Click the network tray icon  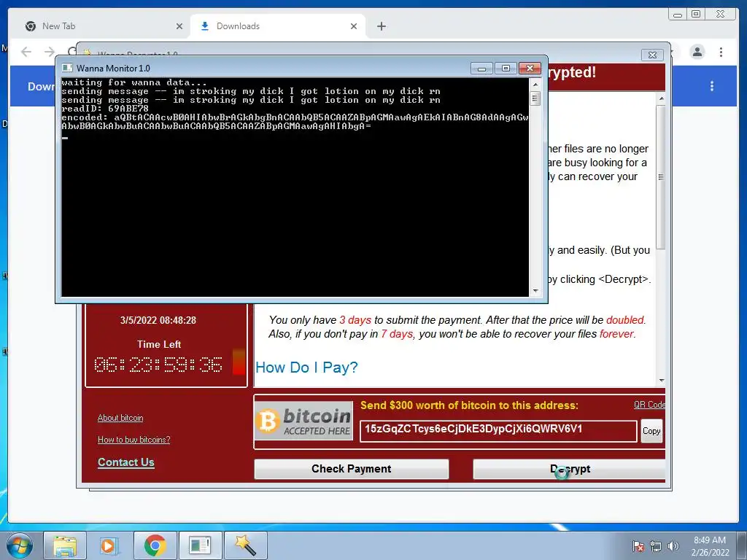656,546
